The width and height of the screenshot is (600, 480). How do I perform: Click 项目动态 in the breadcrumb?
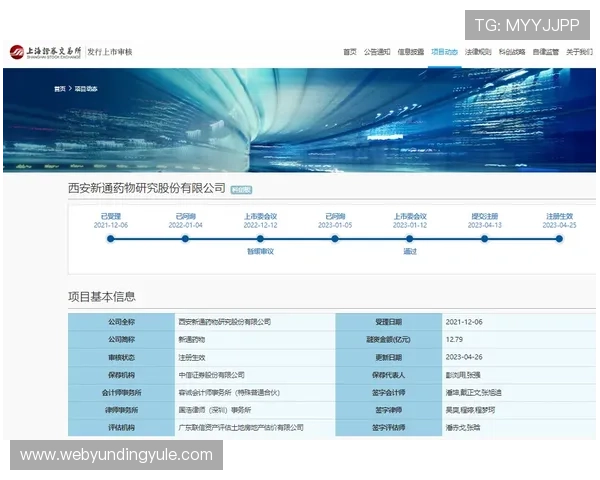point(86,89)
